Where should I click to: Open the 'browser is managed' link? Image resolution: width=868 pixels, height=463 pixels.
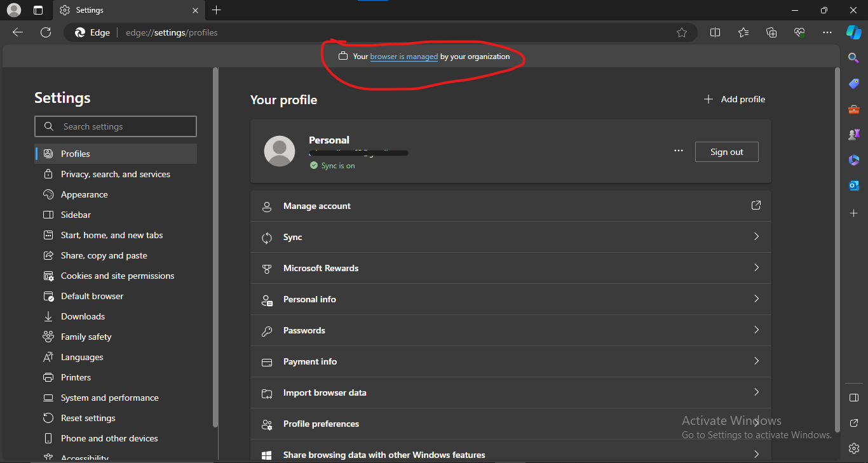(x=404, y=57)
